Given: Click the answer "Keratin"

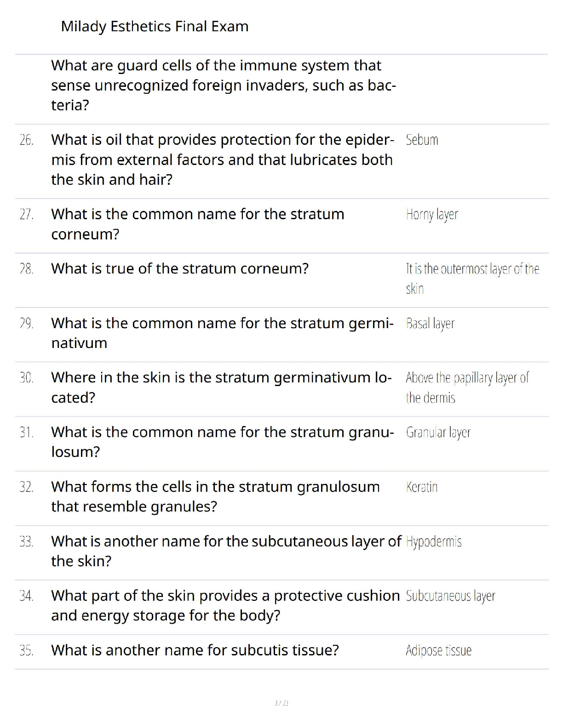Looking at the screenshot, I should 421,487.
